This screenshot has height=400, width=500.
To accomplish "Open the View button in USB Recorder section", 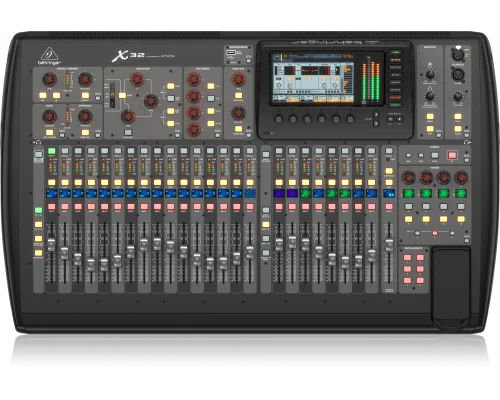I will point(248,60).
